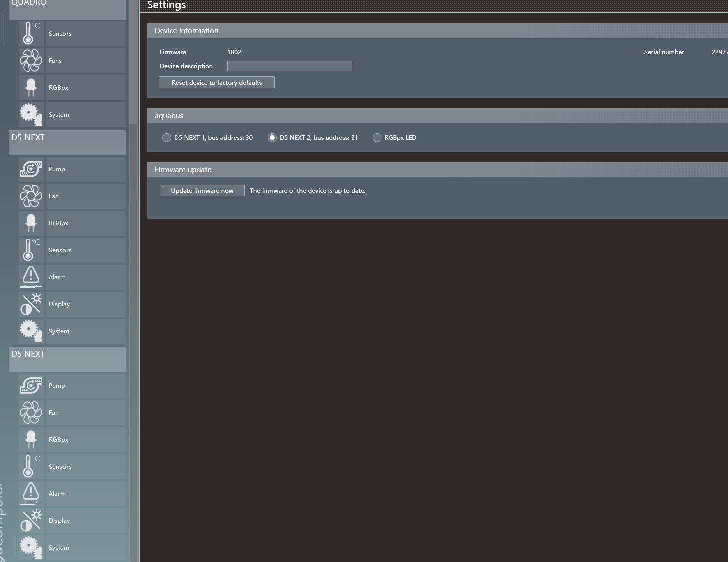Viewport: 728px width, 562px height.
Task: Collapse the QUADRO device header
Action: point(67,7)
